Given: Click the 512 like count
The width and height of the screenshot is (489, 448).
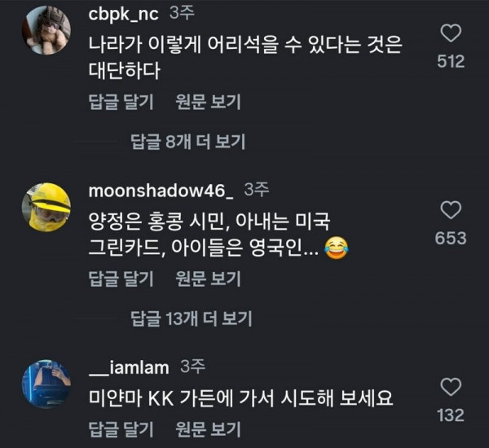Looking at the screenshot, I should pos(451,62).
